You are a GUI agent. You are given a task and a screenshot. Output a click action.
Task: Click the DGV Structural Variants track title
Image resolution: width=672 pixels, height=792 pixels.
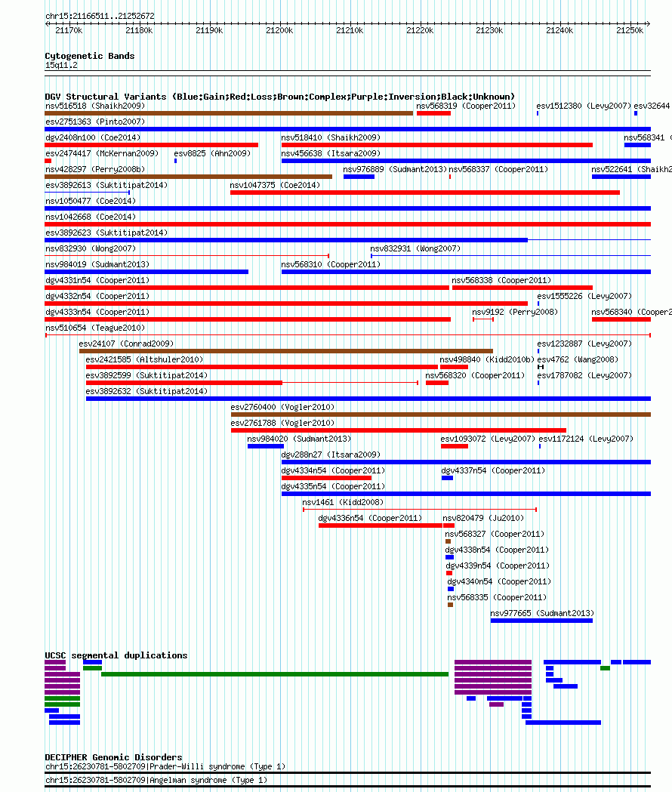279,97
